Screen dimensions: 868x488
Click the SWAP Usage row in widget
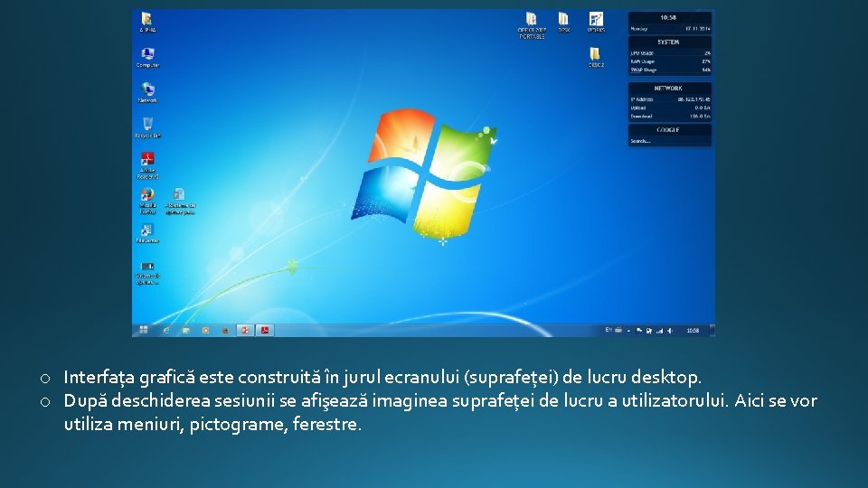(670, 70)
